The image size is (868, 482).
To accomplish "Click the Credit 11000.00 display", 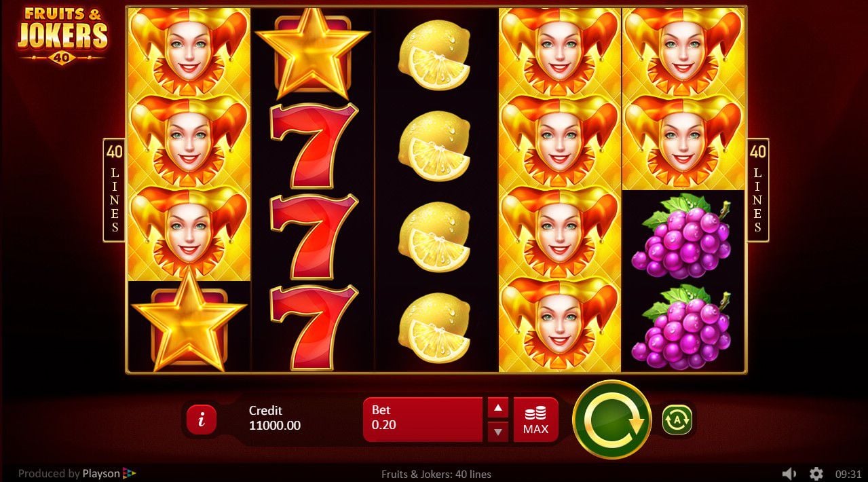I will tap(275, 418).
